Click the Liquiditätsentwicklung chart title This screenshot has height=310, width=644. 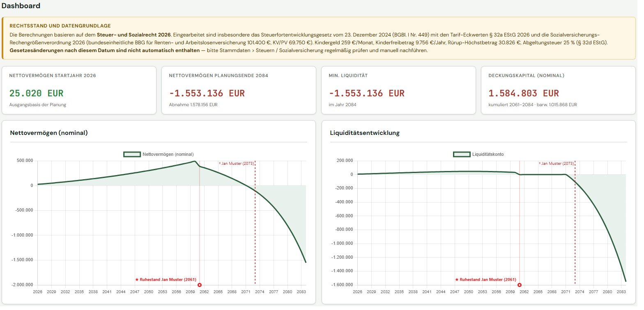(x=365, y=133)
